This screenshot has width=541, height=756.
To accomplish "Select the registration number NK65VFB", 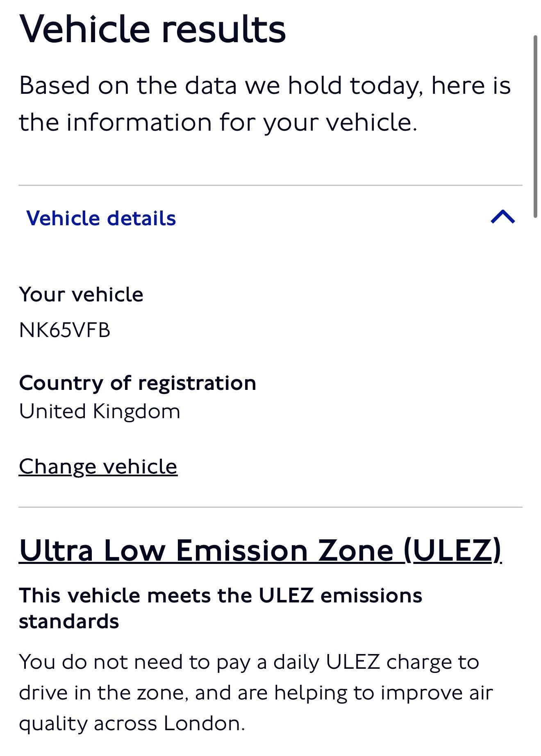I will tap(65, 330).
